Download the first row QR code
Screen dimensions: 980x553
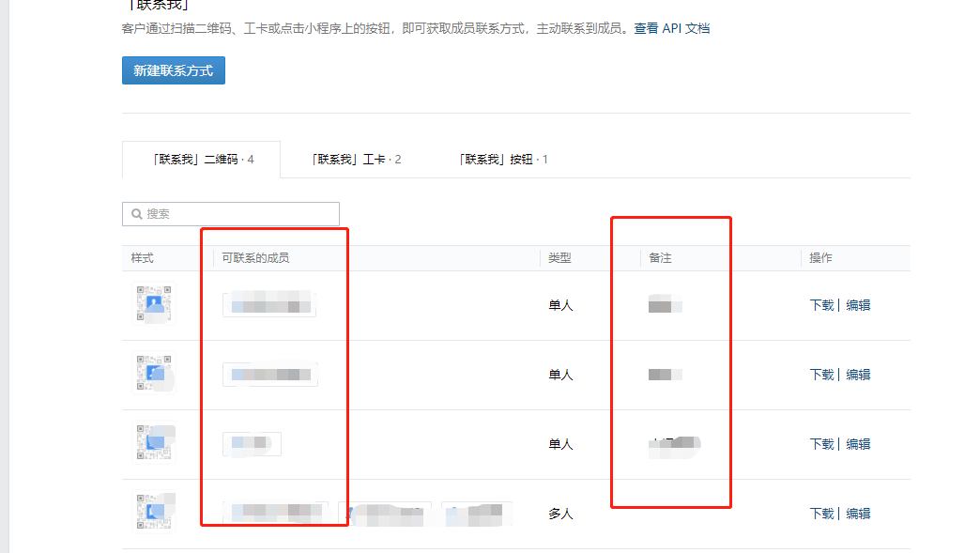pos(821,305)
